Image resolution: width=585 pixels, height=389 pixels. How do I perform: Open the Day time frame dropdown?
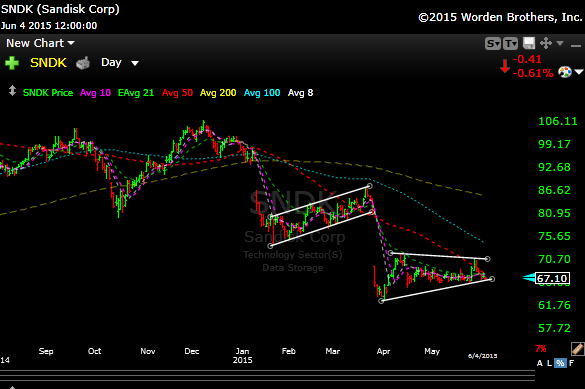[x=120, y=63]
